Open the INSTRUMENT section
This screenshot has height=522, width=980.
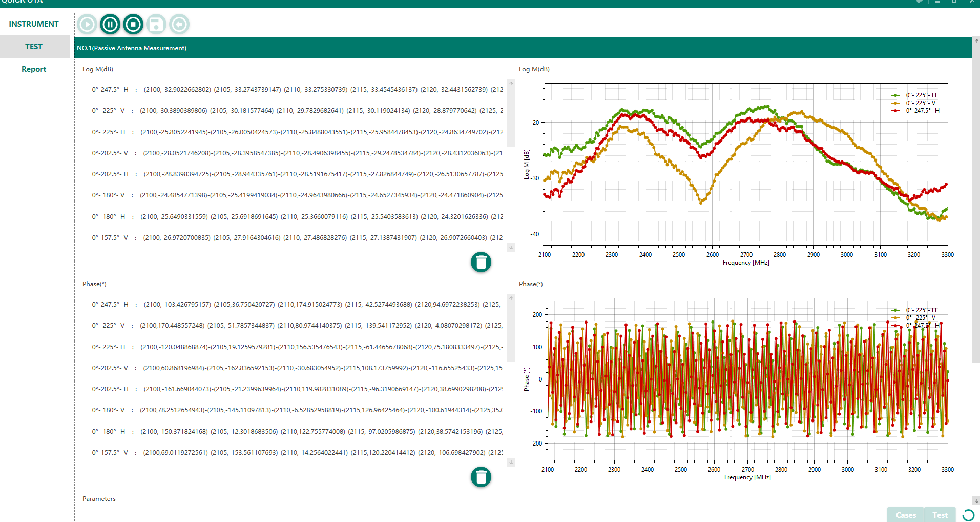coord(34,24)
